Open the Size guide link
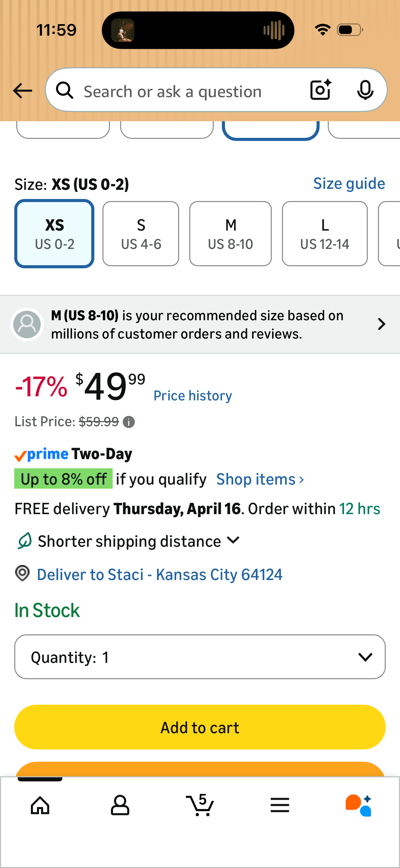Screen dimensions: 400x868 (349, 184)
